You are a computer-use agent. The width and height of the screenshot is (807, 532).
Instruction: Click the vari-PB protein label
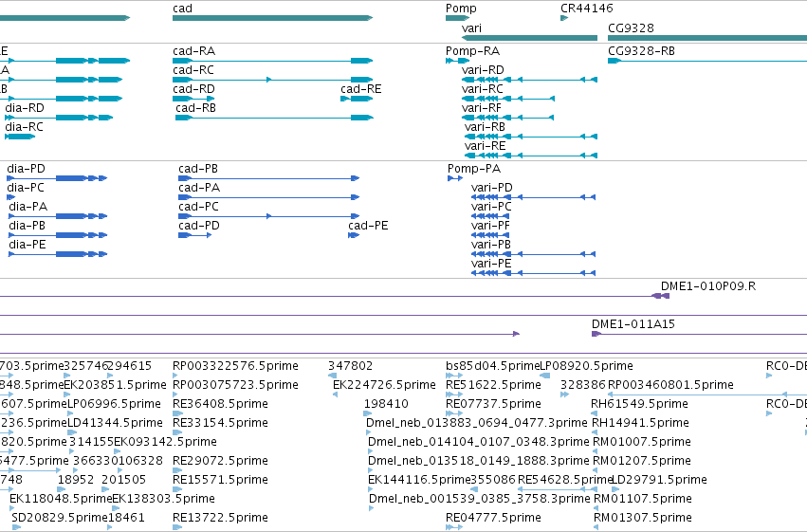pos(491,245)
